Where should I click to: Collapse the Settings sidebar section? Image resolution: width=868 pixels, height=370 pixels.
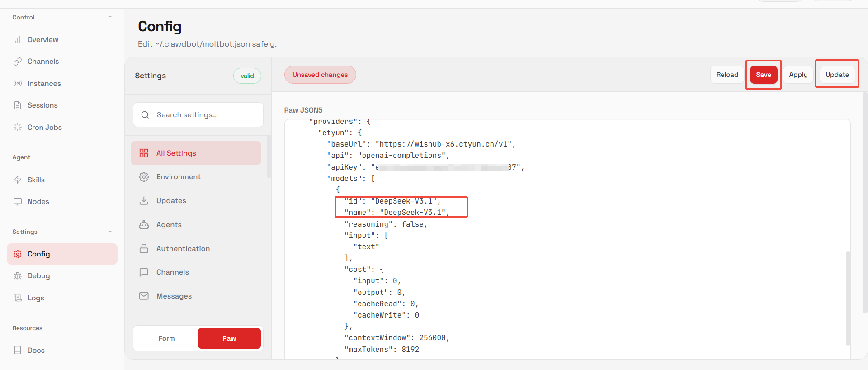coord(110,232)
